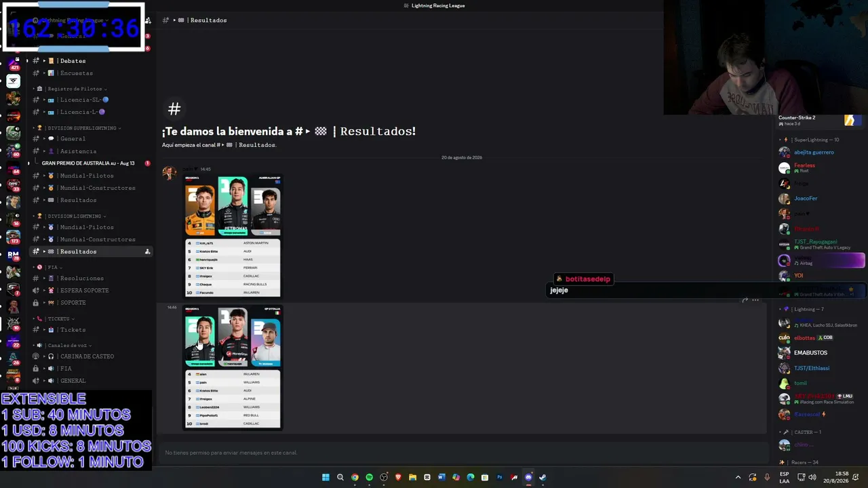The width and height of the screenshot is (868, 488).
Task: Open the Licencia-L channel
Action: click(90, 112)
